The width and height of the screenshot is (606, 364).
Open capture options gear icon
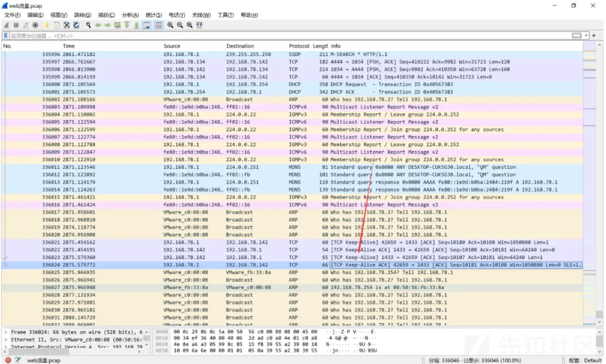[35, 25]
